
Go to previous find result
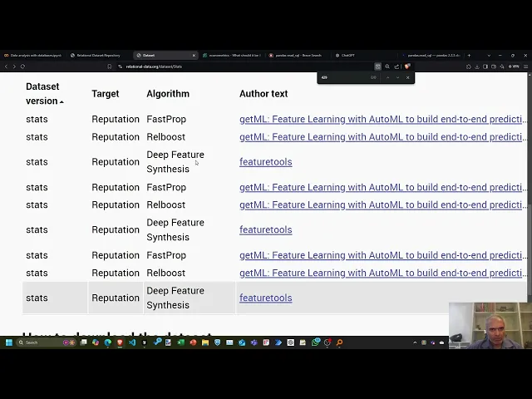[x=387, y=77]
